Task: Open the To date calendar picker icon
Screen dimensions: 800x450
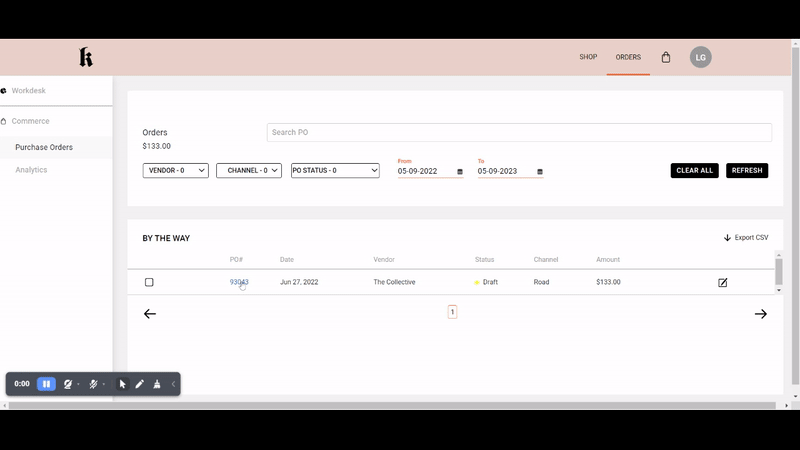Action: pyautogui.click(x=540, y=172)
